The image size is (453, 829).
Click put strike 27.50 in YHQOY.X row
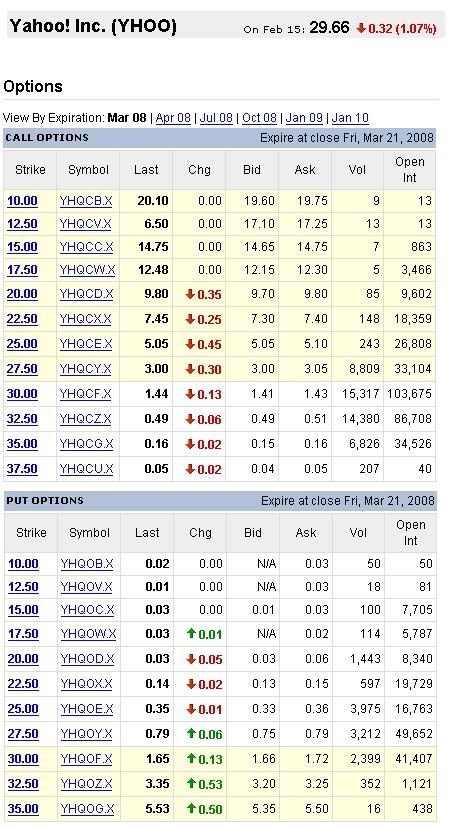pos(23,734)
